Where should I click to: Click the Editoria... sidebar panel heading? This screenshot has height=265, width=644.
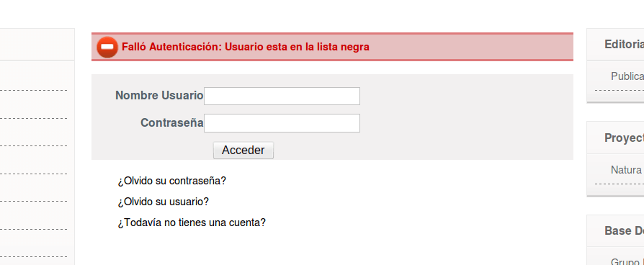coord(624,45)
